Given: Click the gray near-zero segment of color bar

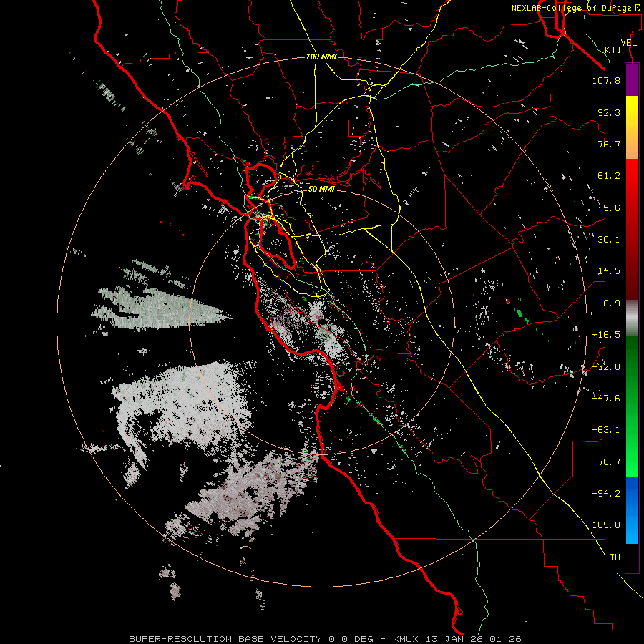Looking at the screenshot, I should 632,318.
